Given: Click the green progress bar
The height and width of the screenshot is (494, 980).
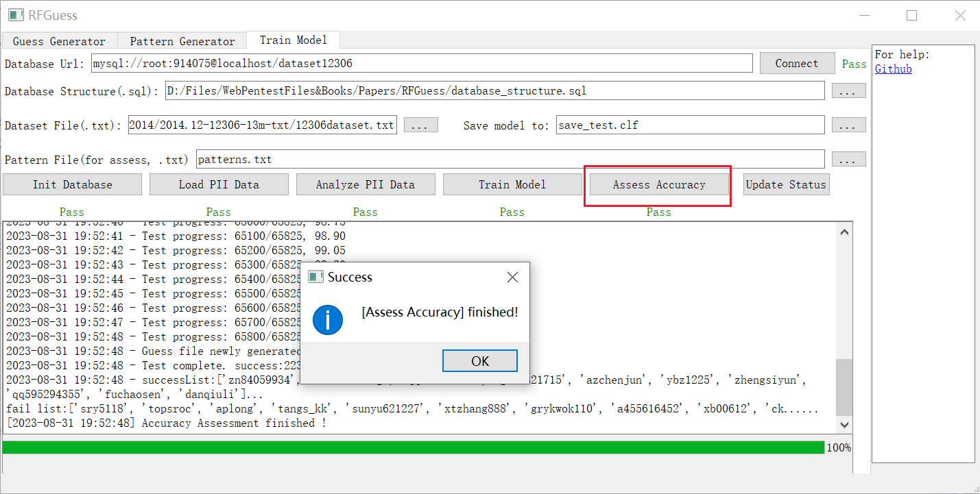Looking at the screenshot, I should 414,447.
